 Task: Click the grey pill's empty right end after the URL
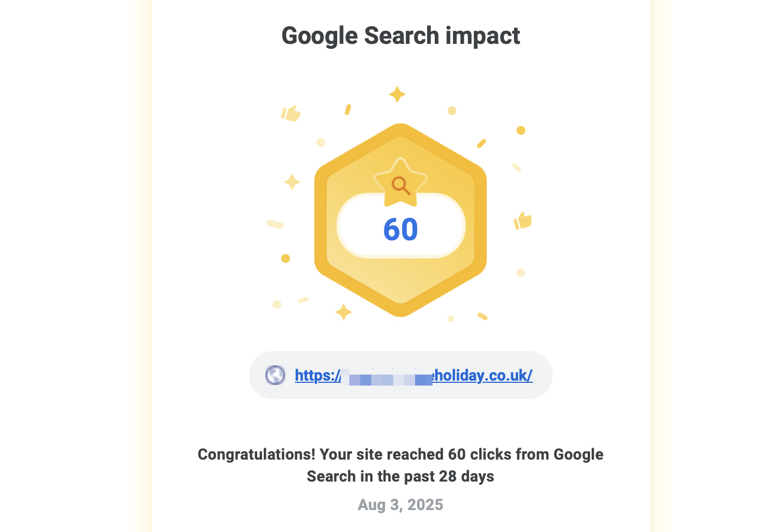tap(542, 375)
